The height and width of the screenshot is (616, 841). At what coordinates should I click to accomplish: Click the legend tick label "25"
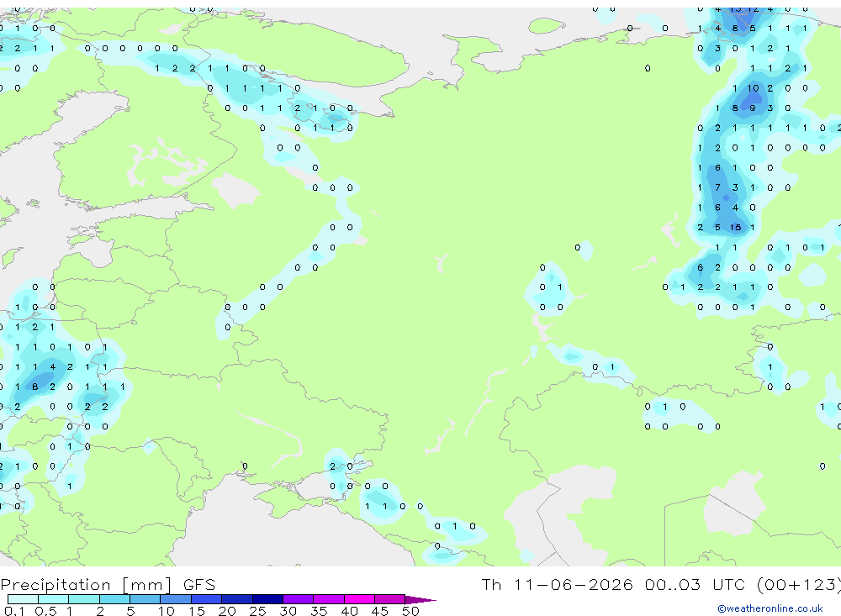[257, 611]
